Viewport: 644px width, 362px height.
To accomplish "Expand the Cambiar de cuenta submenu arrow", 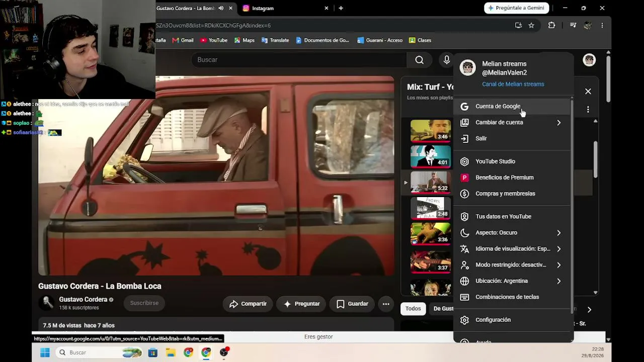I will 558,122.
